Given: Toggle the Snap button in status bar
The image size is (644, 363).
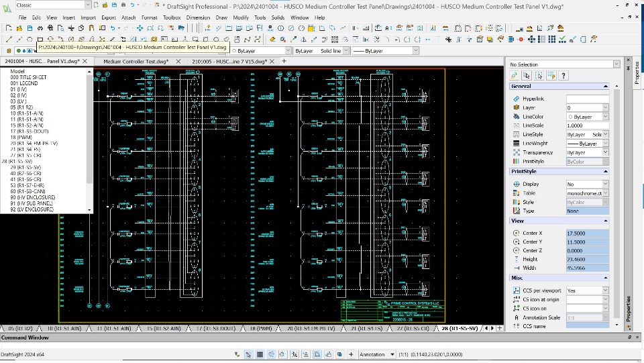Looking at the screenshot, I should pyautogui.click(x=249, y=354).
